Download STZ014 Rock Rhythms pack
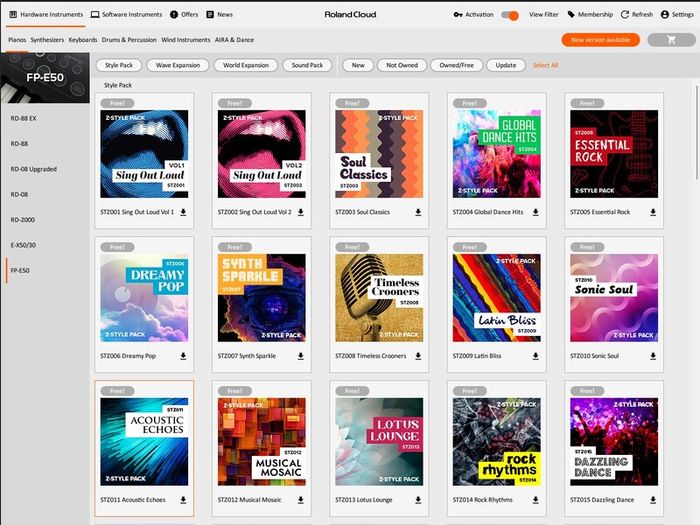Image resolution: width=700 pixels, height=525 pixels. pos(535,500)
